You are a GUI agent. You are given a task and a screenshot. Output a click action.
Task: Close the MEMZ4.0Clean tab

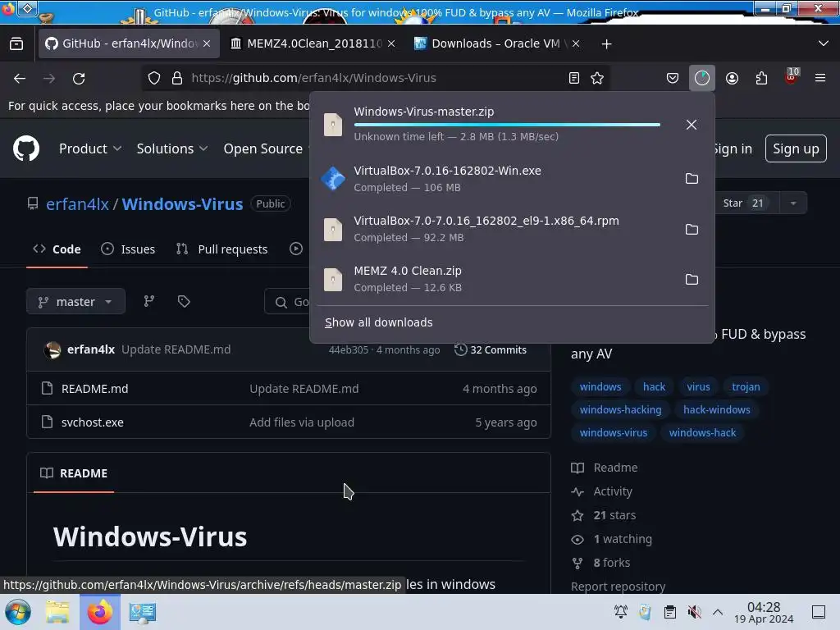click(x=391, y=43)
